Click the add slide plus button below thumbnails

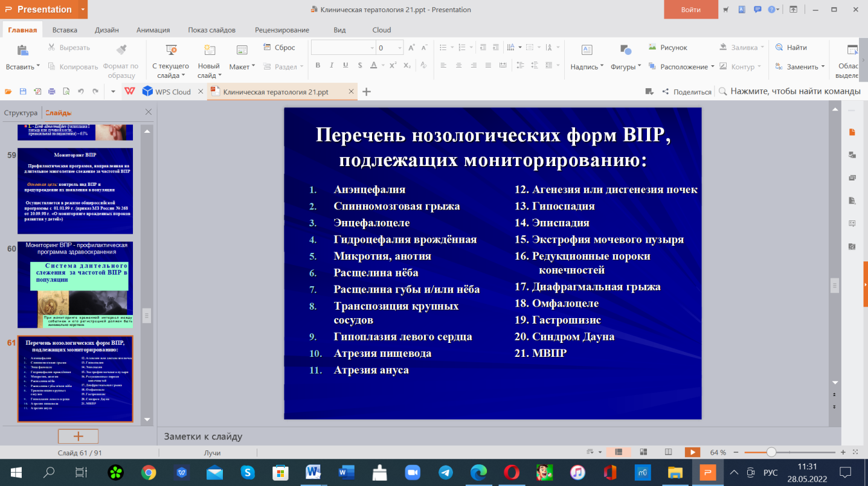tap(78, 436)
